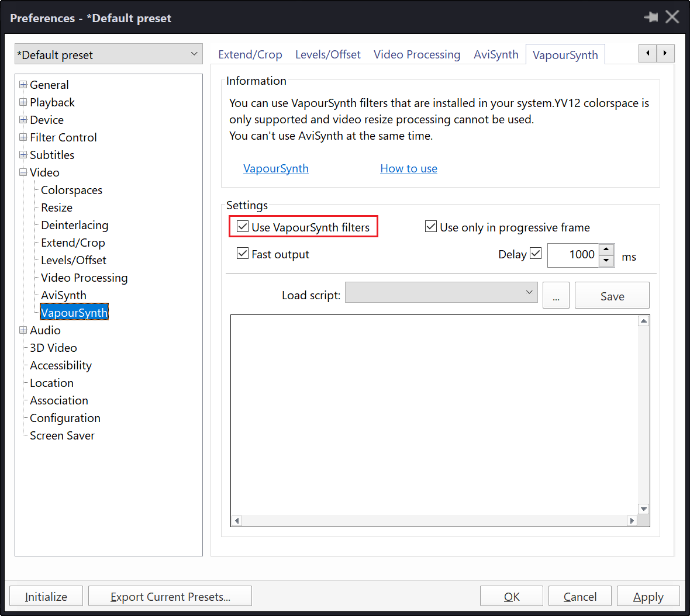Screen dimensions: 690x616
Task: Confirm with the OK button
Action: (x=512, y=596)
